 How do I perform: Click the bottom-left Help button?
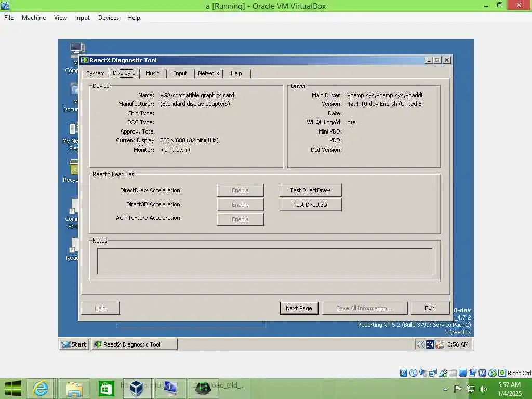(x=100, y=308)
